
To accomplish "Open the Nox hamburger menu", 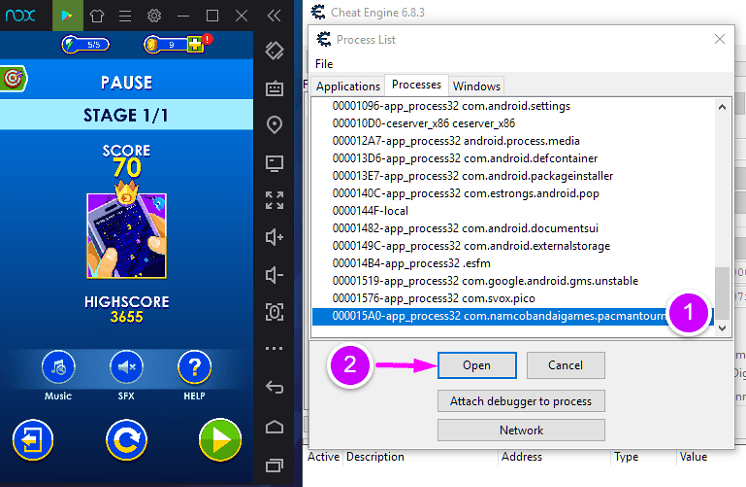I will pyautogui.click(x=125, y=16).
